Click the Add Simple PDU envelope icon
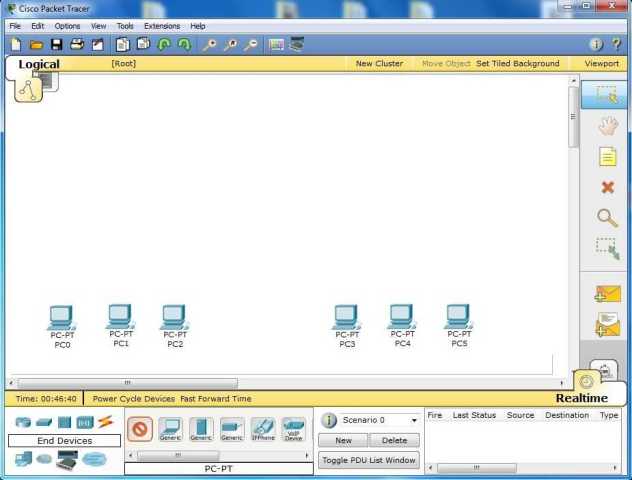632x480 pixels. [607, 294]
